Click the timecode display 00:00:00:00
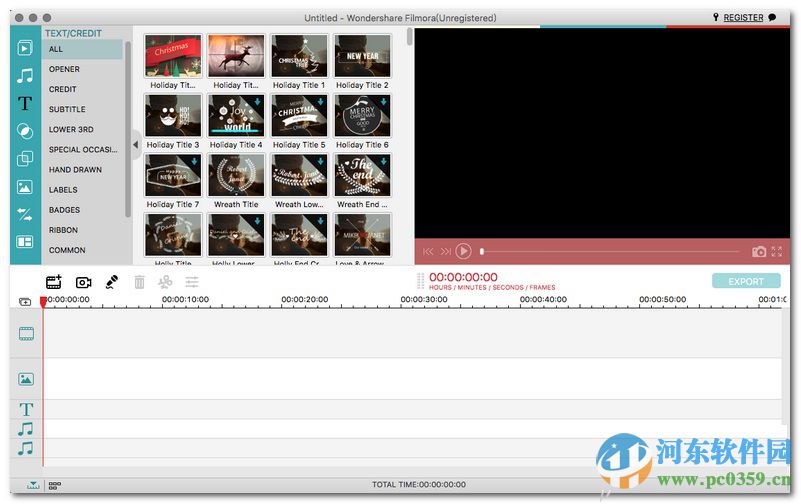 pyautogui.click(x=463, y=277)
